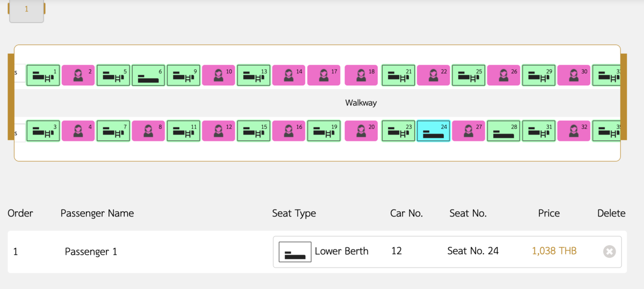Delete Passenger 1 seat booking
The image size is (644, 289).
pyautogui.click(x=609, y=251)
